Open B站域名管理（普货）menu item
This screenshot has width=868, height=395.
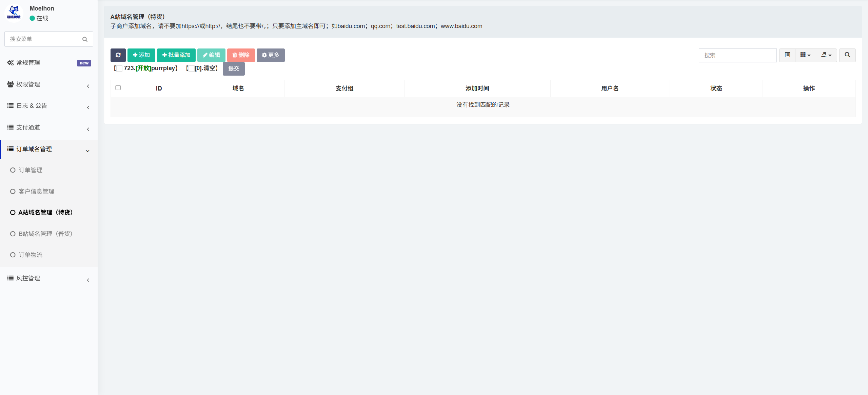45,234
